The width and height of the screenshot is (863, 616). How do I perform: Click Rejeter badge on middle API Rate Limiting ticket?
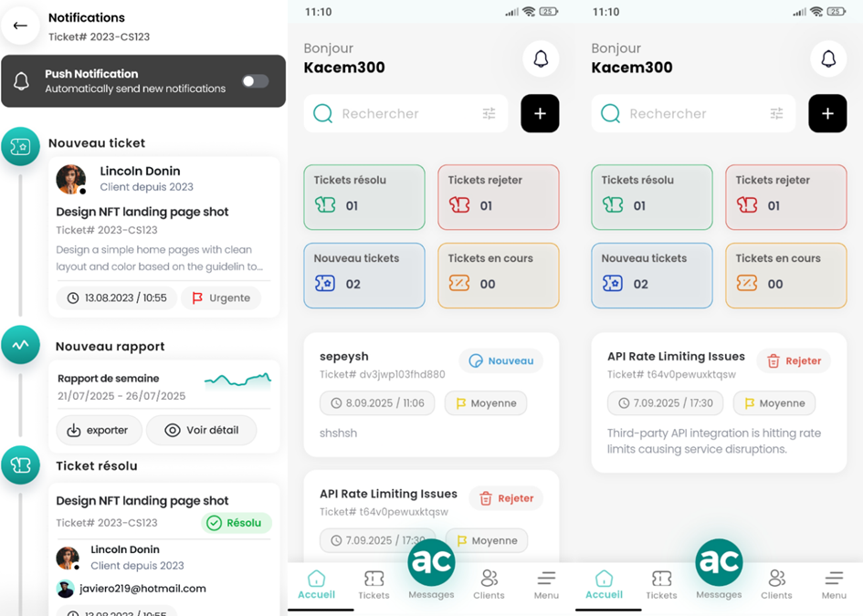pyautogui.click(x=506, y=498)
